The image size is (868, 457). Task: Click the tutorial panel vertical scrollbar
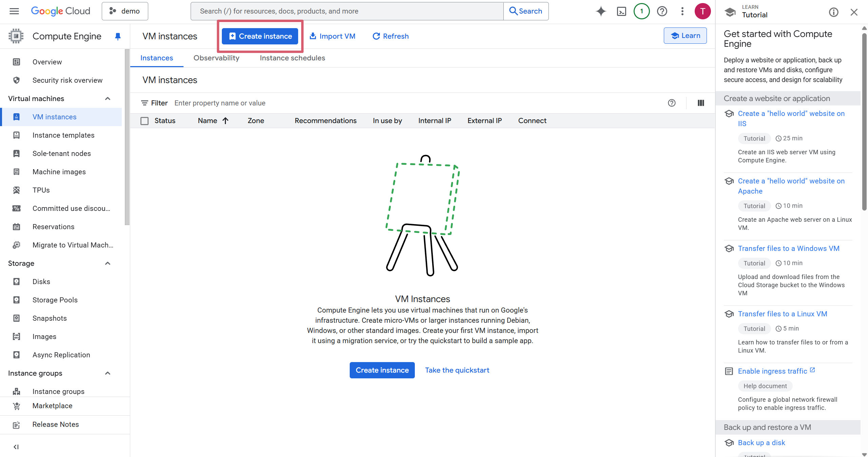(864, 122)
